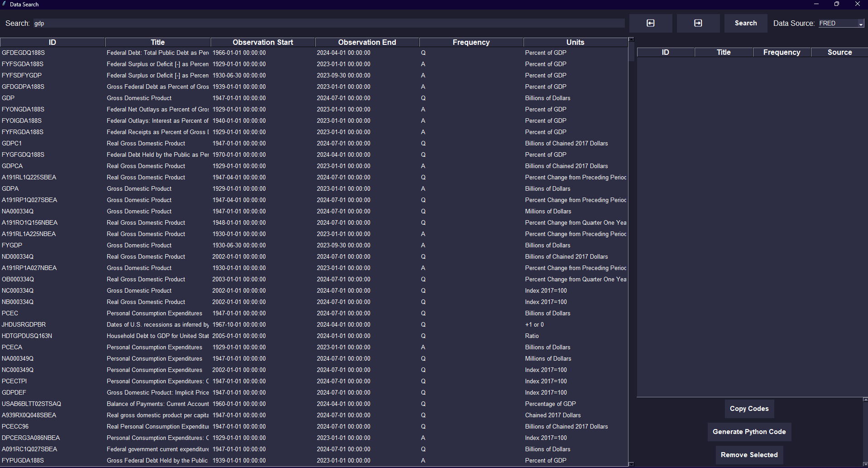Select the PCECC96 row
This screenshot has height=468, width=868.
coord(314,427)
